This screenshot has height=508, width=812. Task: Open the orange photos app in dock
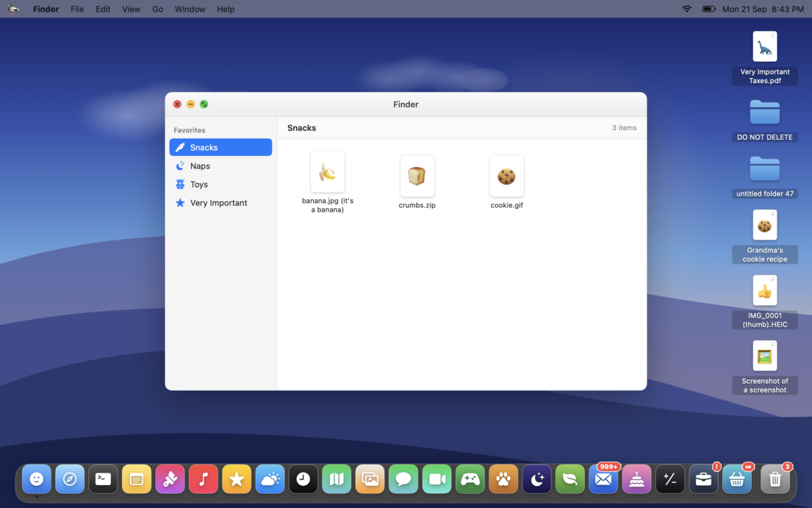[x=370, y=479]
